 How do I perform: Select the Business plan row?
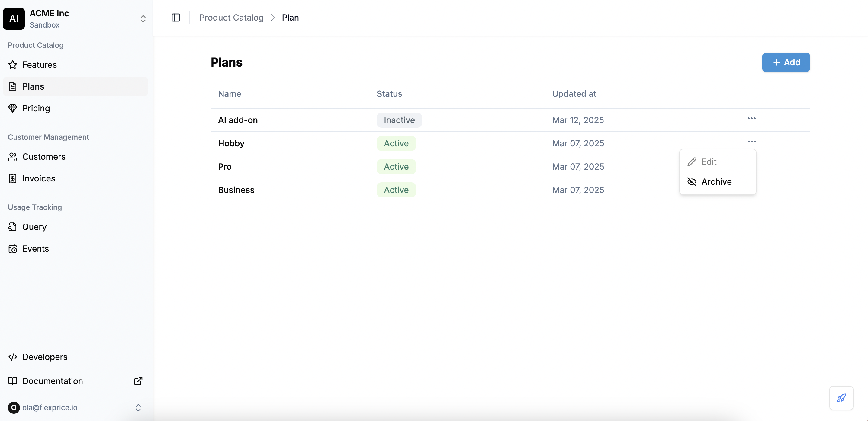click(236, 190)
